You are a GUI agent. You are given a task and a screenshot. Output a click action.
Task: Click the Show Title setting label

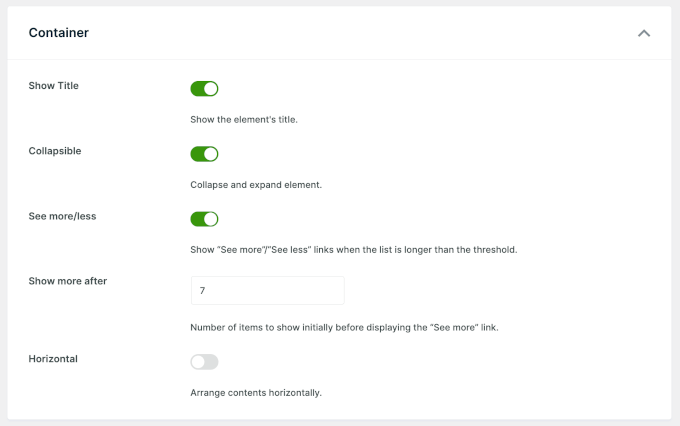tap(53, 86)
